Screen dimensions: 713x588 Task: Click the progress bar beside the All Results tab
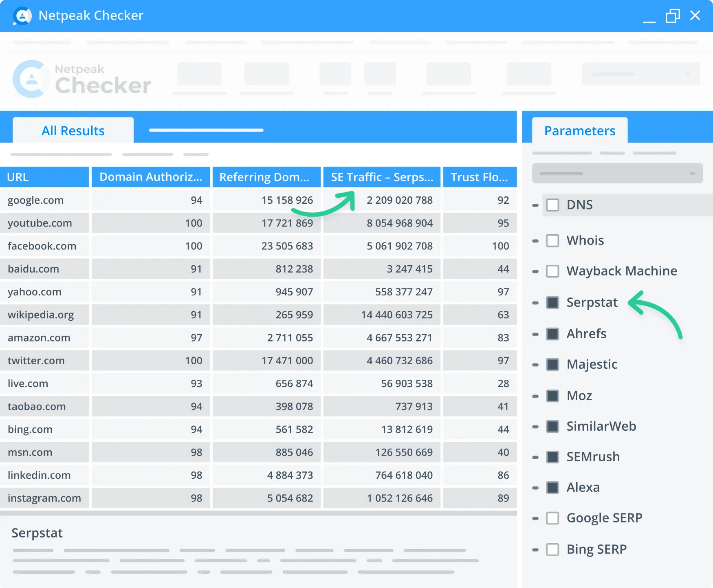point(206,130)
